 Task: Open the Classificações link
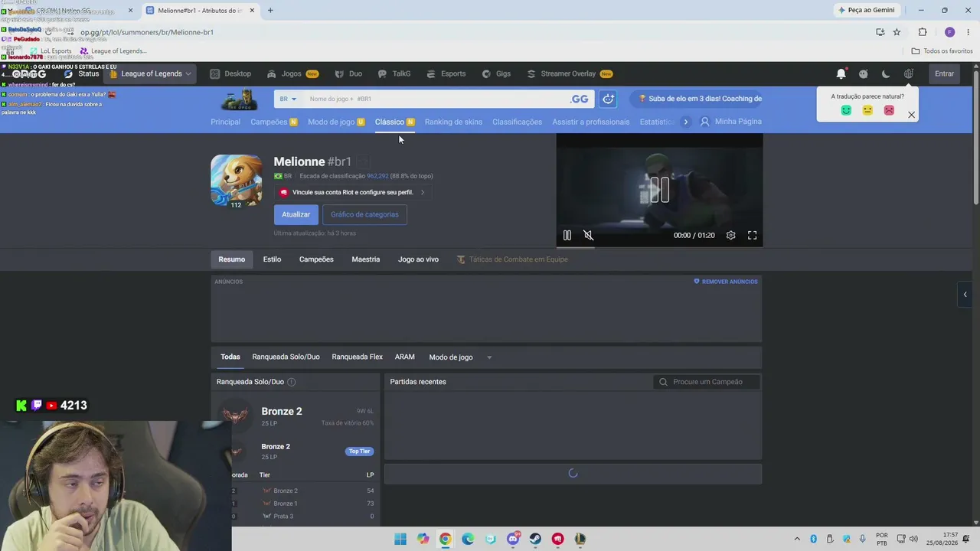point(517,122)
